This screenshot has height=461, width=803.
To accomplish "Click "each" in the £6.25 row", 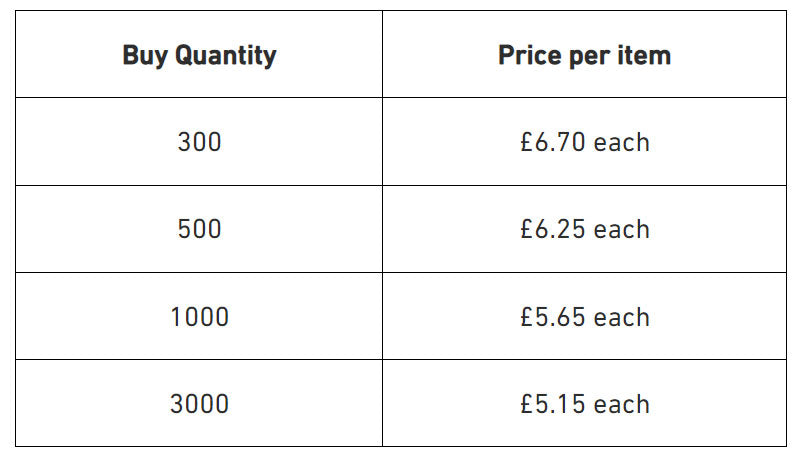I will click(622, 229).
